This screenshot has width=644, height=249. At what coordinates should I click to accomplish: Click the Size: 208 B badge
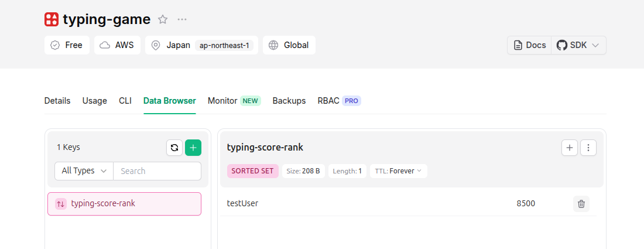303,171
